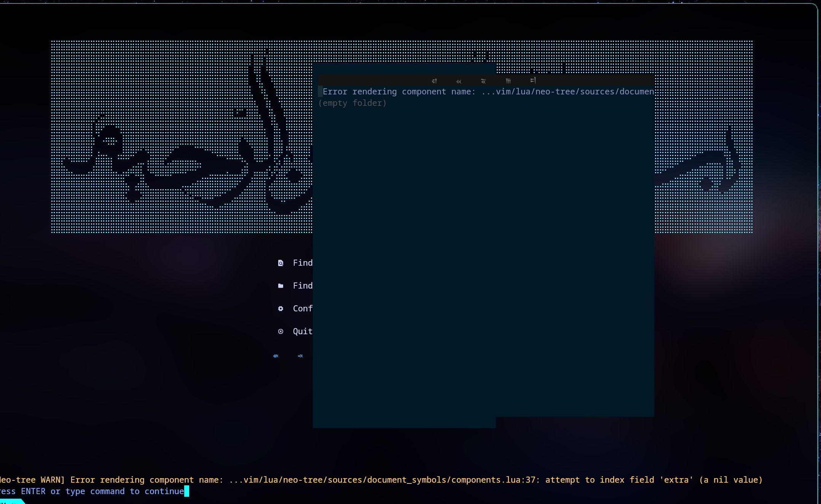Click the document-with-magnifier find file icon
This screenshot has width=821, height=504.
281,263
